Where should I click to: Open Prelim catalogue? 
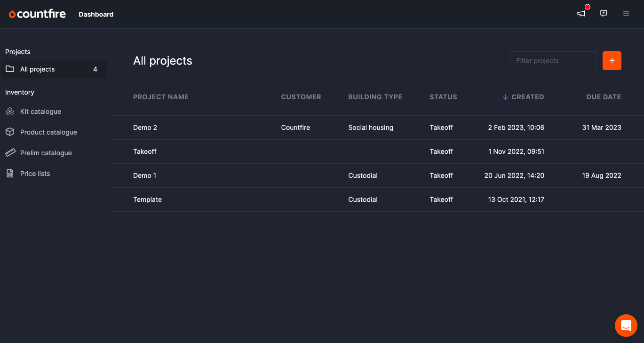(x=46, y=153)
